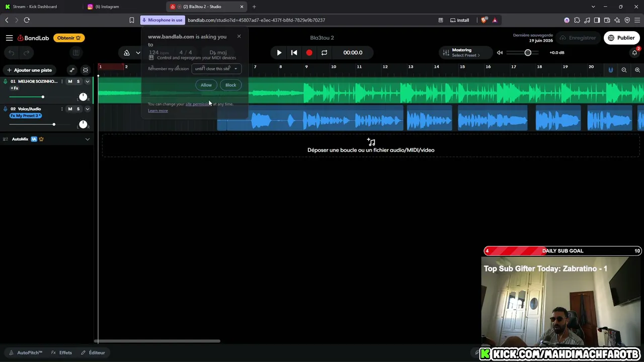
Task: Click the BandLab logo
Action: pyautogui.click(x=33, y=38)
